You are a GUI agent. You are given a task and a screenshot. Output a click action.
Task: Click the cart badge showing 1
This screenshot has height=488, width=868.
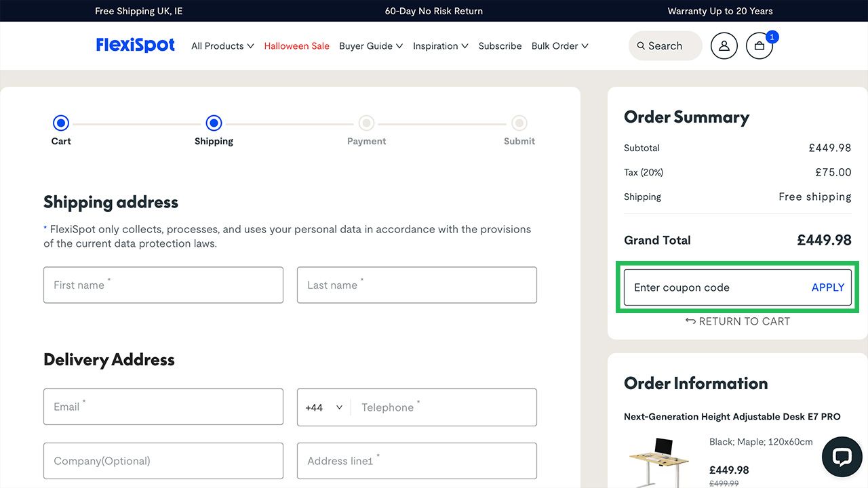pos(772,37)
